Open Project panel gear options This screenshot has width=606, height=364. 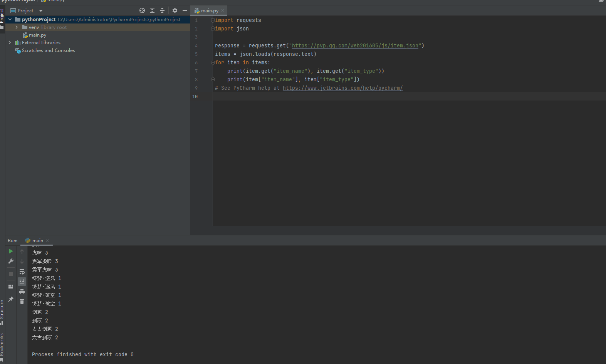pyautogui.click(x=175, y=11)
